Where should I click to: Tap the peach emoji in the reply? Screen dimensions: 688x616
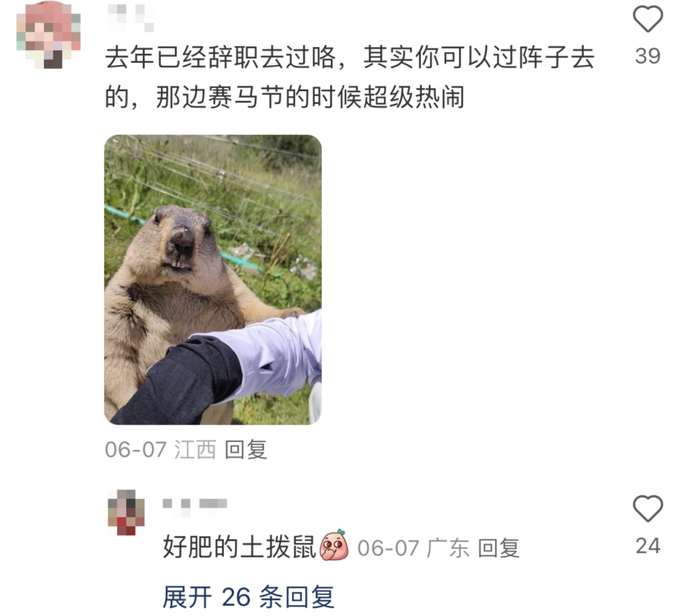pos(334,545)
